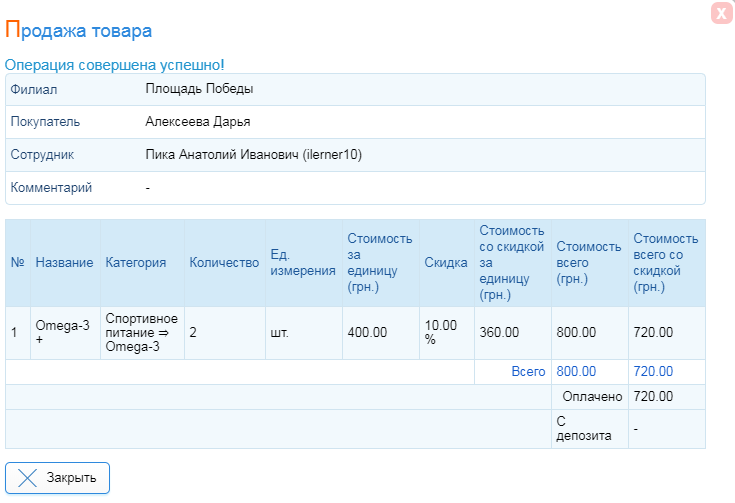Select employee Пика Анатолий Иванович (ilerner10)

pos(254,155)
